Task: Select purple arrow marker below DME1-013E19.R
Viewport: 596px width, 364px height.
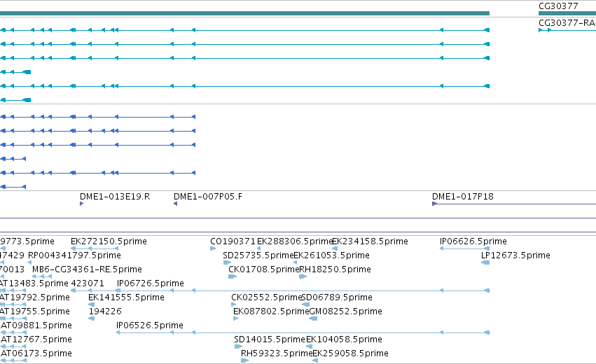Action: [82, 204]
